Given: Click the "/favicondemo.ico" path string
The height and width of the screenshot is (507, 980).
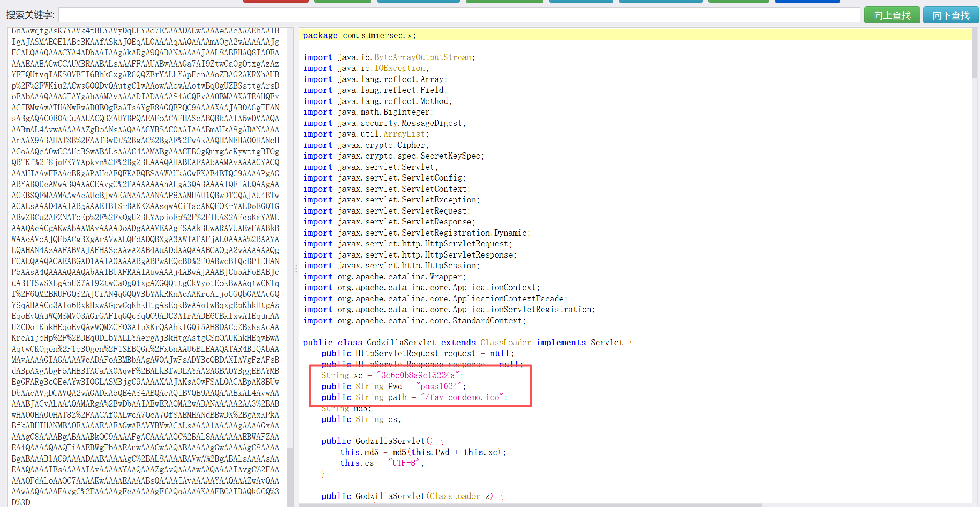Looking at the screenshot, I should coord(464,397).
